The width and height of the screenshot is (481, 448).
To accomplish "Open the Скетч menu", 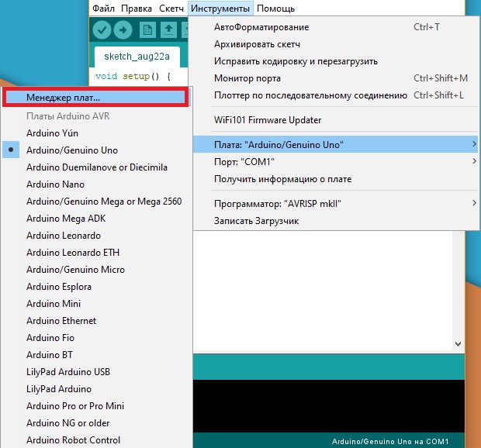I will (171, 9).
